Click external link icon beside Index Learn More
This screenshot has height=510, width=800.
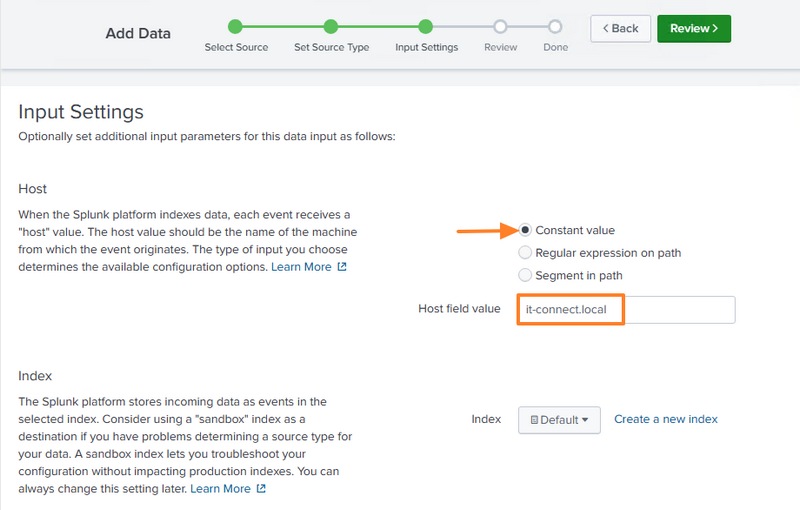pos(261,489)
